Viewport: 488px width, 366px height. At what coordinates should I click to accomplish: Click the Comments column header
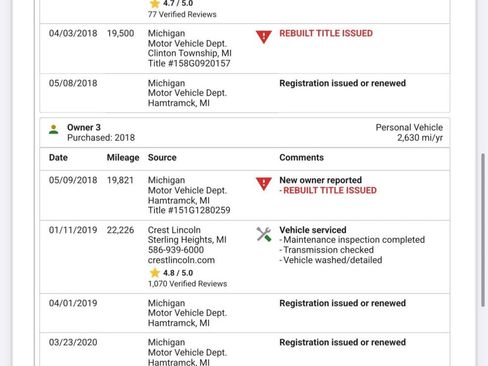click(x=301, y=157)
